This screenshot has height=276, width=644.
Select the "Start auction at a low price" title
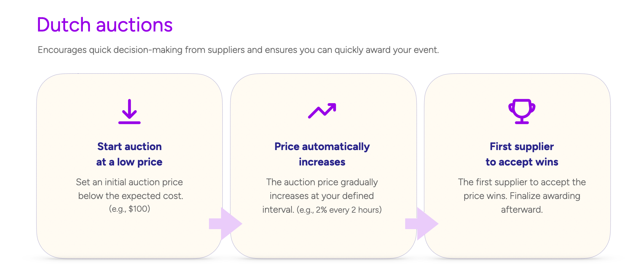[x=129, y=154]
